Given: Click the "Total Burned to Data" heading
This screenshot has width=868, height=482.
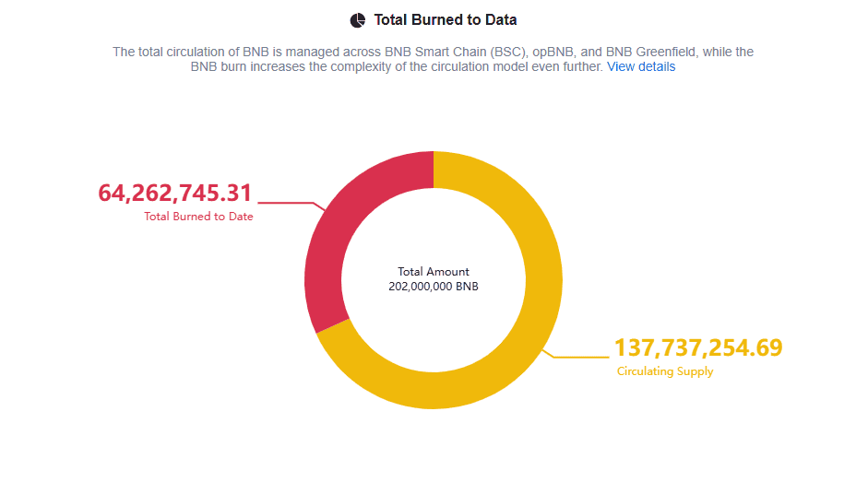Looking at the screenshot, I should pyautogui.click(x=445, y=19).
